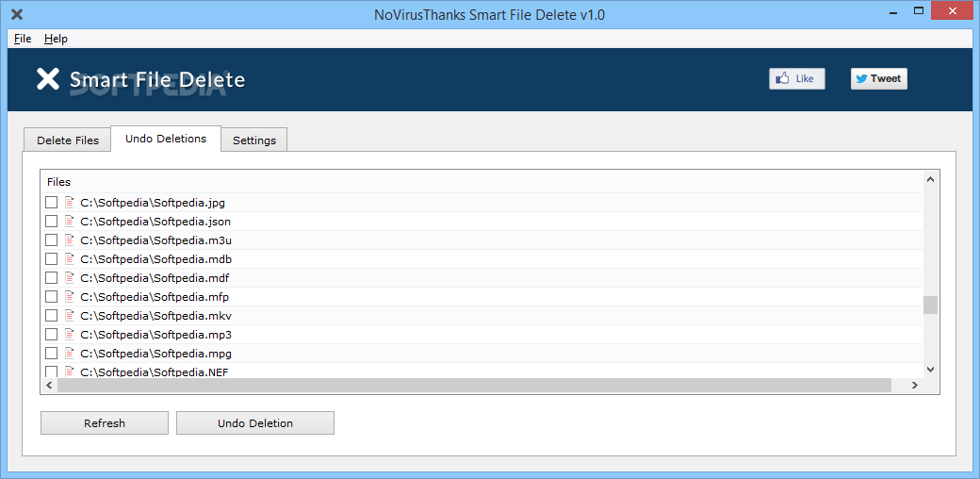The width and height of the screenshot is (980, 479).
Task: Click file icon next to Softpedia.mp3
Action: pos(70,334)
